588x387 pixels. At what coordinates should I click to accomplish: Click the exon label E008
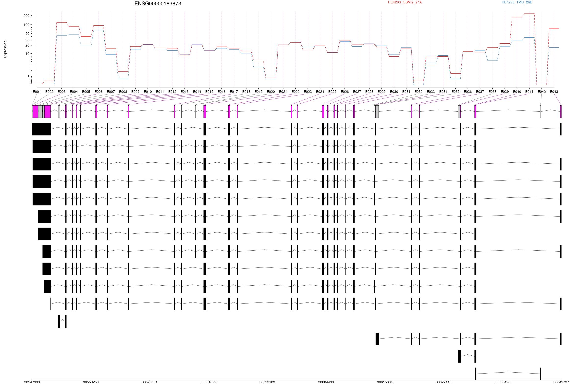[x=123, y=92]
